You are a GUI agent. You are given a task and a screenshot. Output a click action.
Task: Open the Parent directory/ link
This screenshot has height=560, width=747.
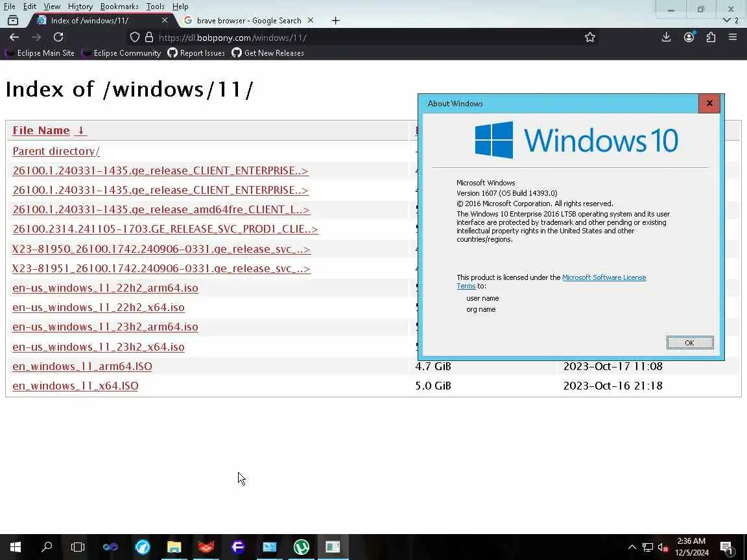(x=56, y=151)
